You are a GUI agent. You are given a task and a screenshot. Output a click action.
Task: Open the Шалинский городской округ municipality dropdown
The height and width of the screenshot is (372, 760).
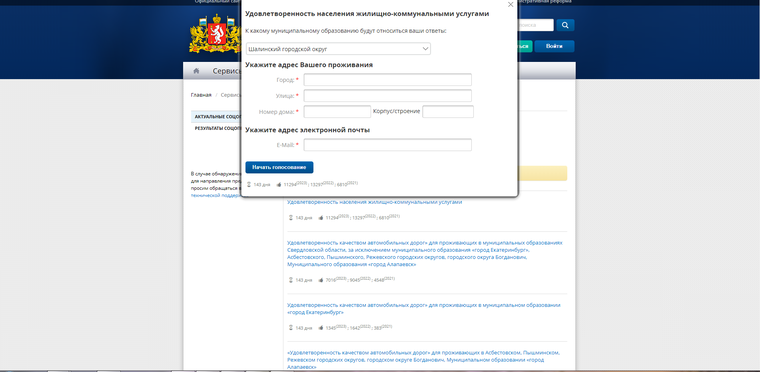pos(338,49)
